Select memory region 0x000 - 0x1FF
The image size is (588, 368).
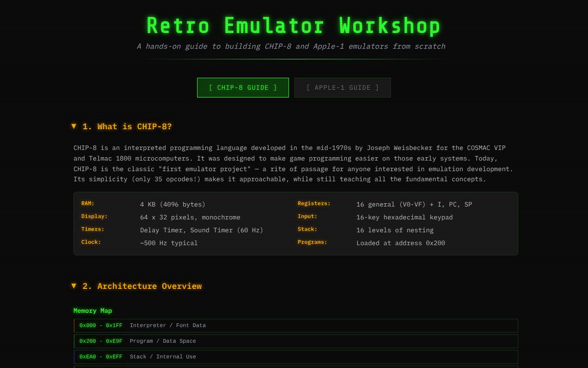(x=295, y=325)
